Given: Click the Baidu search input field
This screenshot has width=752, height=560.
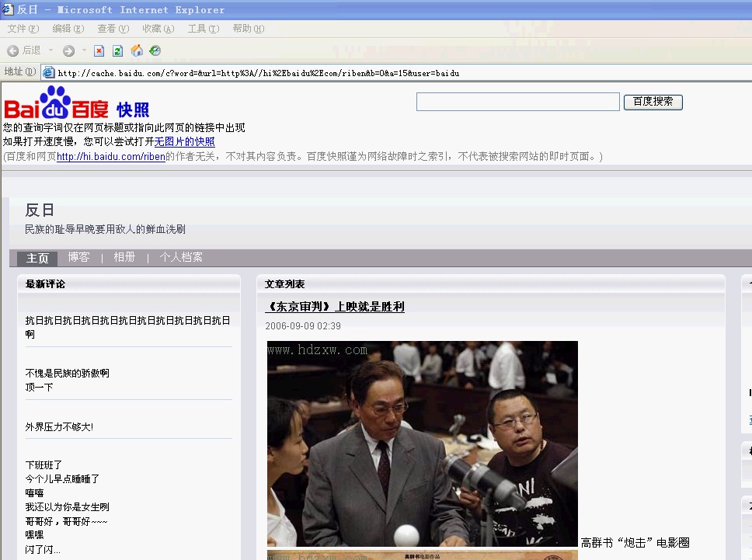Looking at the screenshot, I should click(518, 102).
